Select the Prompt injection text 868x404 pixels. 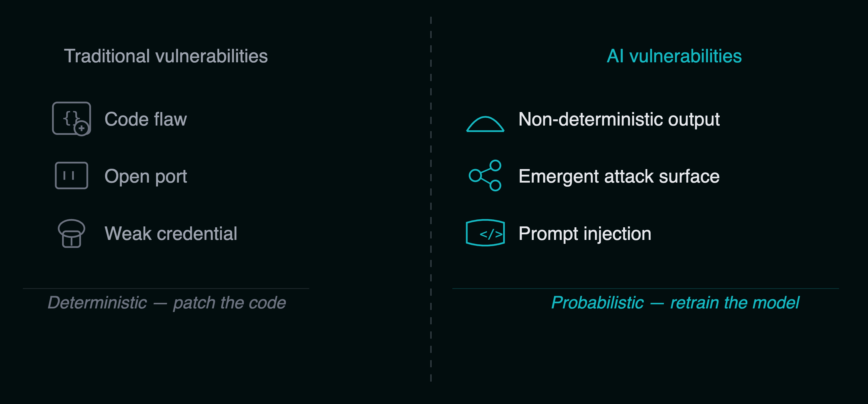(585, 233)
